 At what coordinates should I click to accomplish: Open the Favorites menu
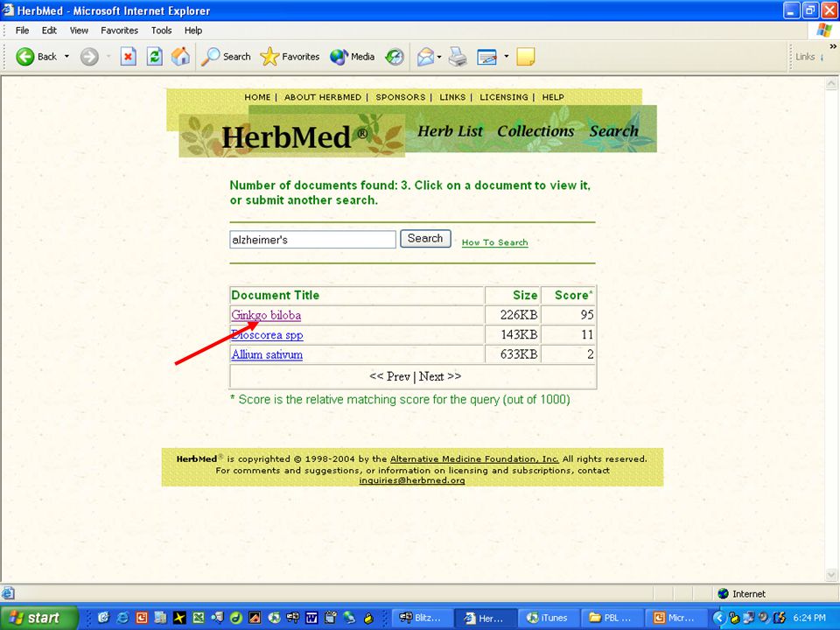[120, 31]
